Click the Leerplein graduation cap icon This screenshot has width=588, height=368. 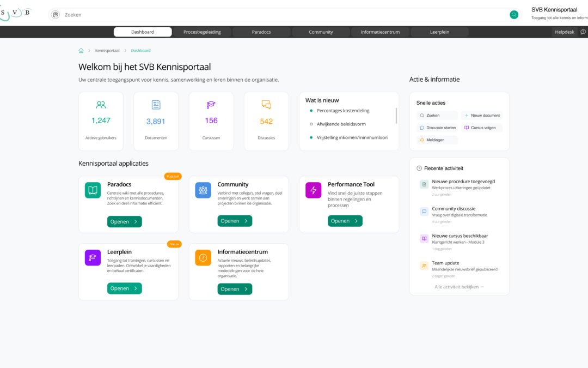(x=93, y=257)
